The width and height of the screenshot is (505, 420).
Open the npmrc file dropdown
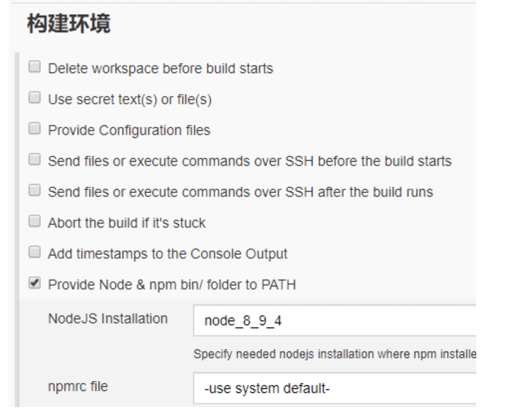coord(335,388)
